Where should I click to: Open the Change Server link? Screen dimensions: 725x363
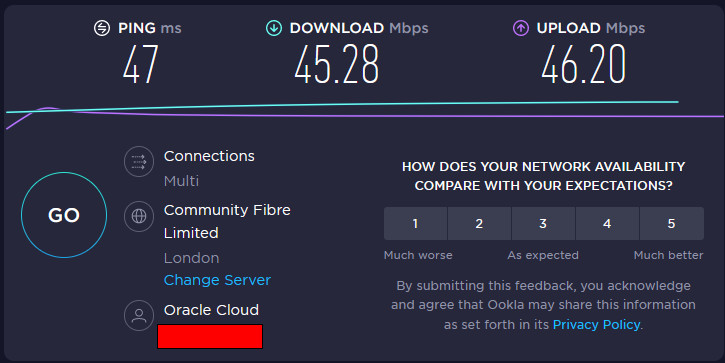pyautogui.click(x=217, y=280)
